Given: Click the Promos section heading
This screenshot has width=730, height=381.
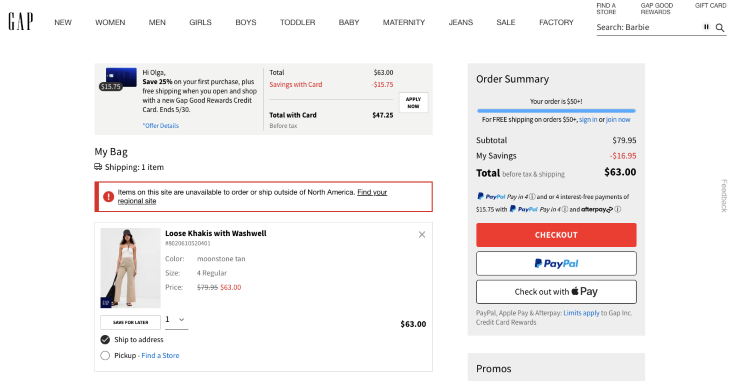Looking at the screenshot, I should pyautogui.click(x=493, y=368).
